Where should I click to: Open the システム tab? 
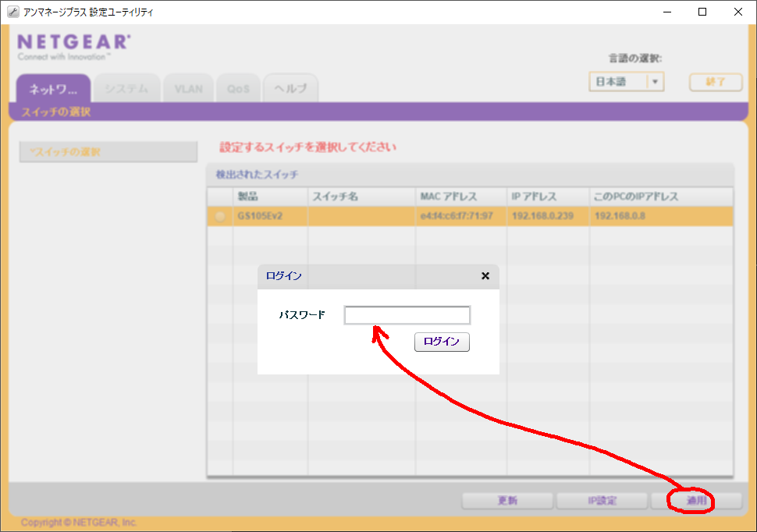(126, 89)
